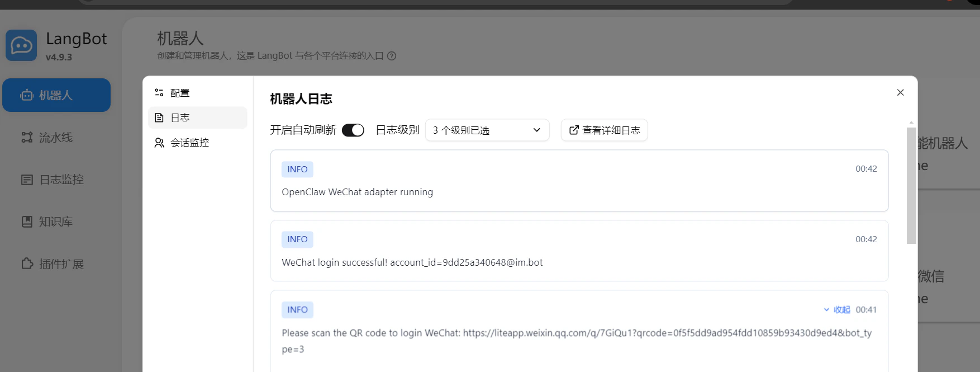Image resolution: width=980 pixels, height=372 pixels.
Task: Open the 日志级别 dropdown showing 3 个级别已选
Action: (487, 130)
